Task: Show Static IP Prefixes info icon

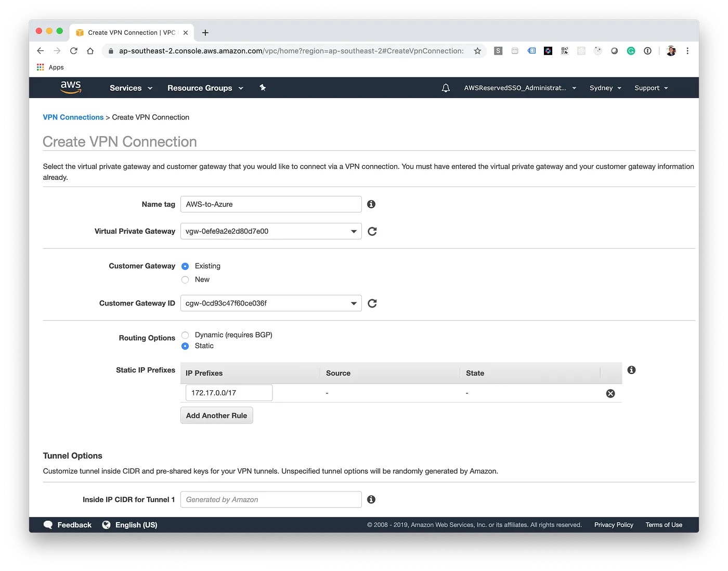Action: (x=631, y=370)
